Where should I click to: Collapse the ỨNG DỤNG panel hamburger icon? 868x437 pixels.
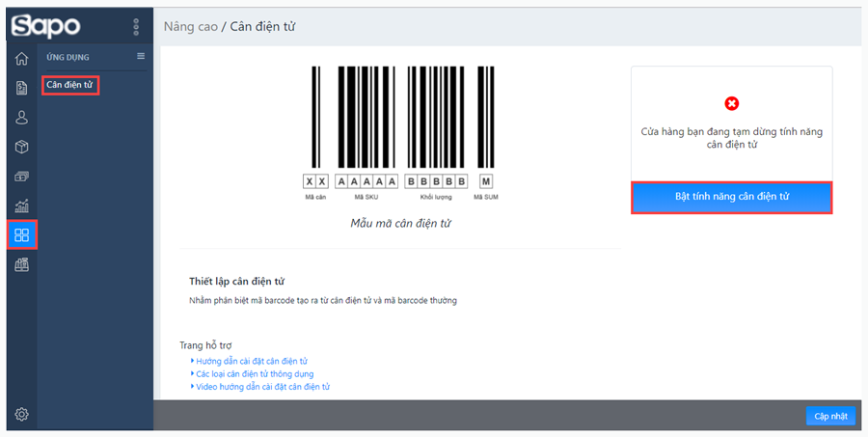click(x=141, y=56)
